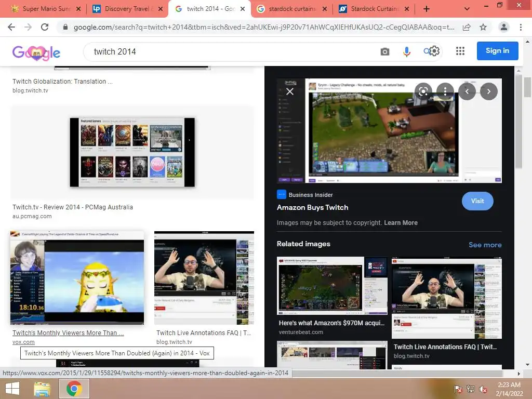Image resolution: width=532 pixels, height=399 pixels.
Task: Search by image using the camera icon
Action: (x=385, y=51)
